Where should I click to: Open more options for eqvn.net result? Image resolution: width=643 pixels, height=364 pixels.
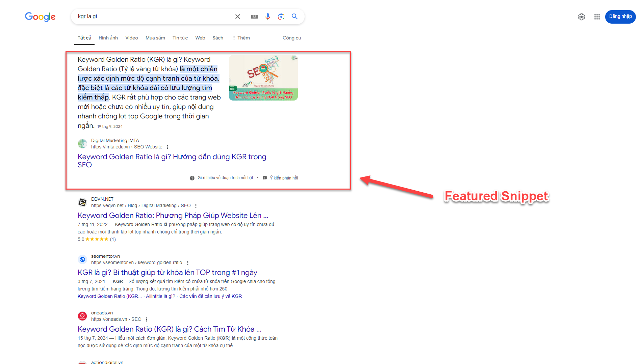[x=196, y=206]
